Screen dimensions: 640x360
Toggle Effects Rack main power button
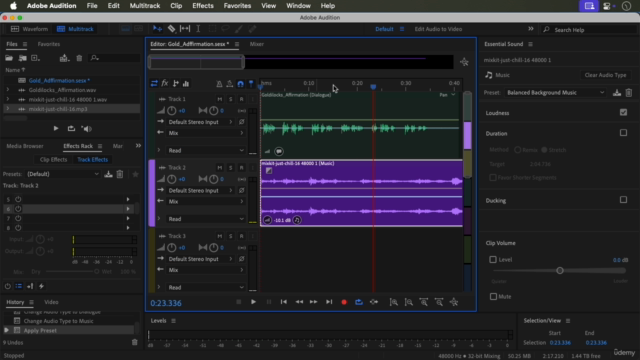pyautogui.click(x=7, y=287)
